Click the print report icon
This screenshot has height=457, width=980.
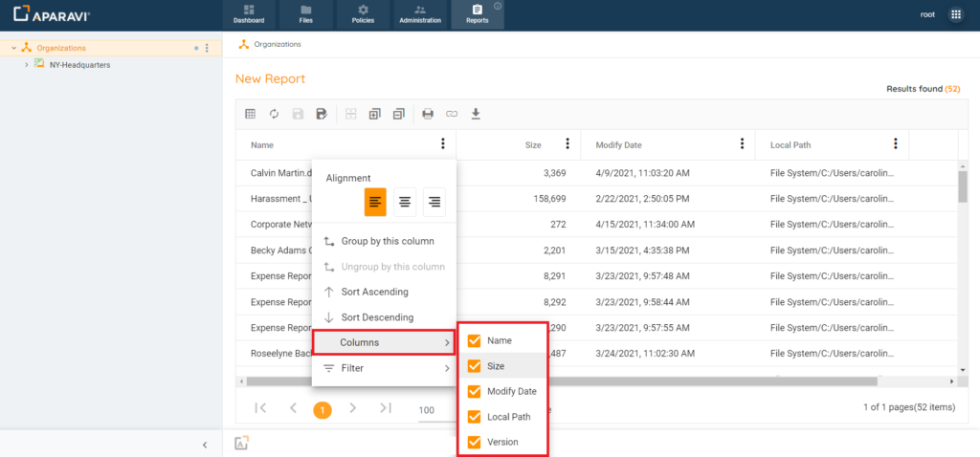(428, 114)
